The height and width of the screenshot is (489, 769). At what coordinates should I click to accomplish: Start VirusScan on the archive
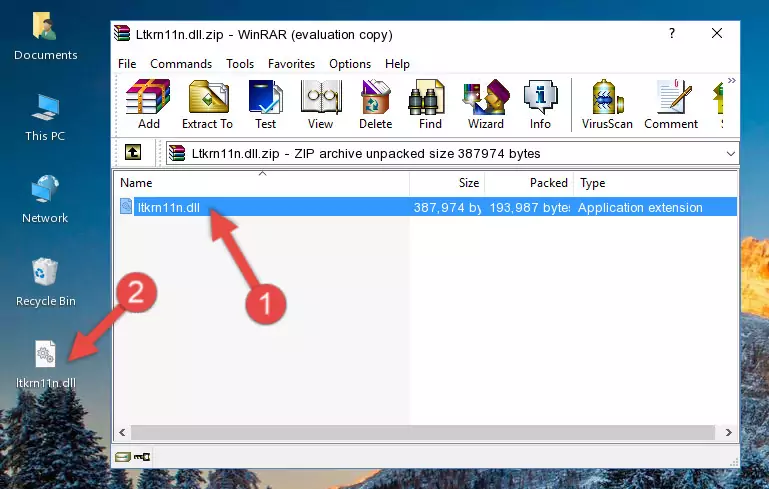click(x=607, y=104)
